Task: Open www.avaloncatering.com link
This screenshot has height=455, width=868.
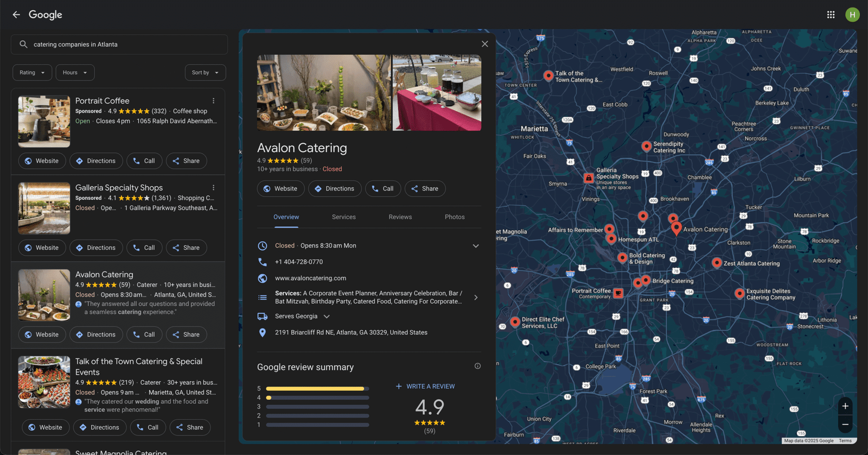Action: pyautogui.click(x=310, y=278)
